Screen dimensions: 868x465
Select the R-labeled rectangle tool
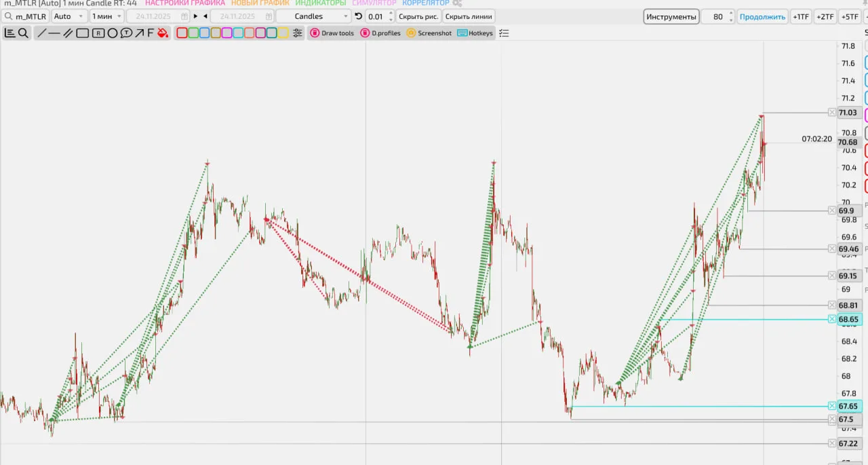point(98,33)
